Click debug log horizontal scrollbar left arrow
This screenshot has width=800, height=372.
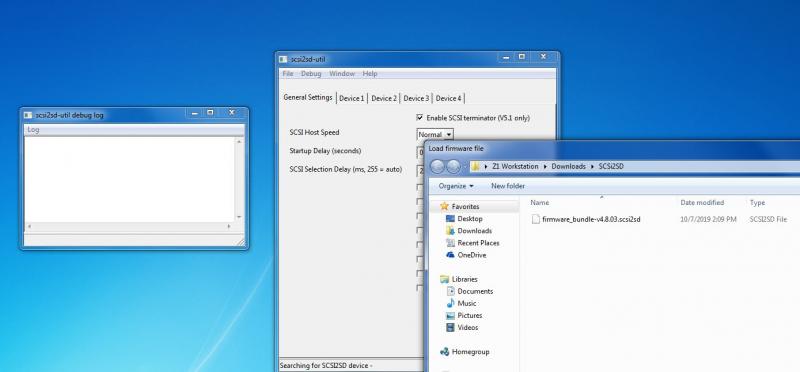tap(29, 226)
